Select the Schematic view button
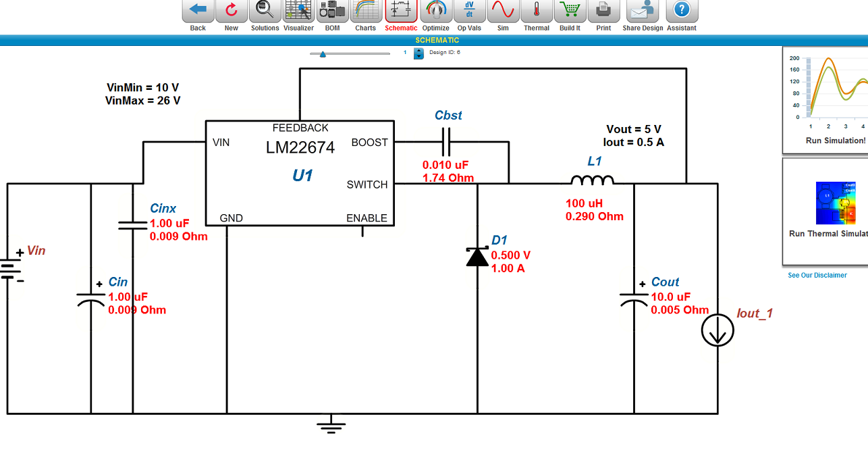This screenshot has width=868, height=456. coord(401,11)
